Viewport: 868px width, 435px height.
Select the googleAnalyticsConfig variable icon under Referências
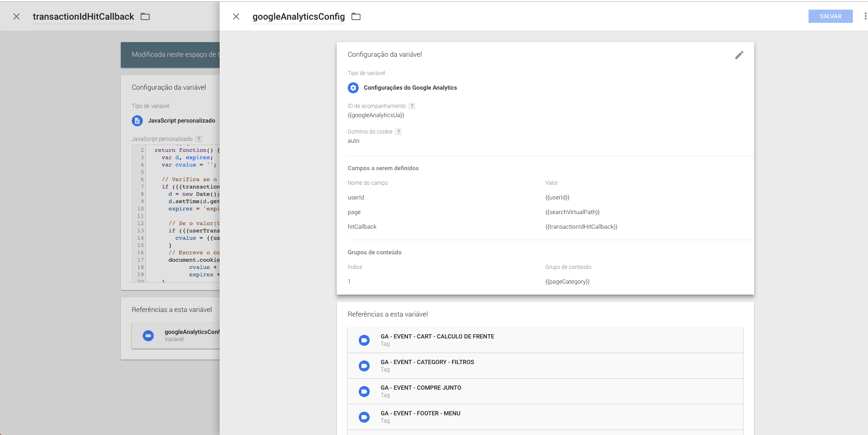coord(148,335)
